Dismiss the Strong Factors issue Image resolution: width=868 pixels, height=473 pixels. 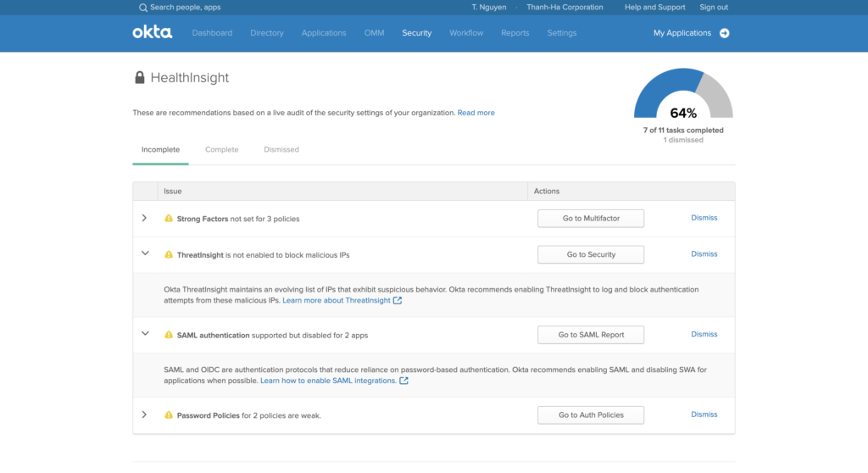click(x=704, y=218)
